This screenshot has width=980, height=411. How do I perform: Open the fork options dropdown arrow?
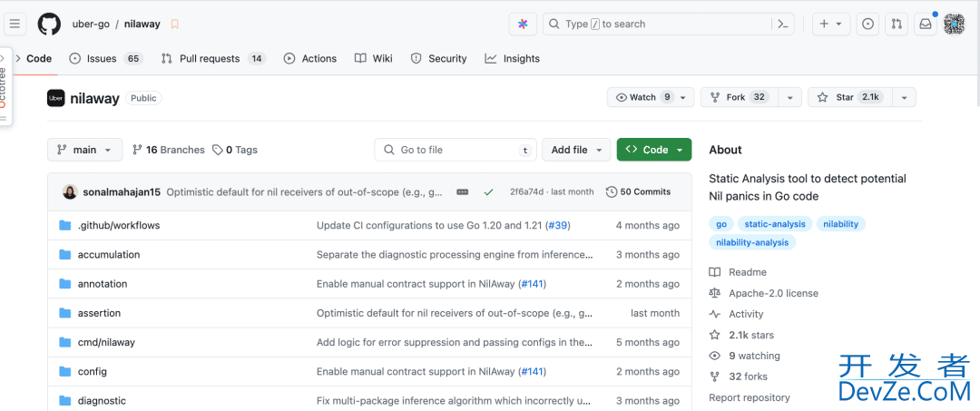[x=790, y=97]
